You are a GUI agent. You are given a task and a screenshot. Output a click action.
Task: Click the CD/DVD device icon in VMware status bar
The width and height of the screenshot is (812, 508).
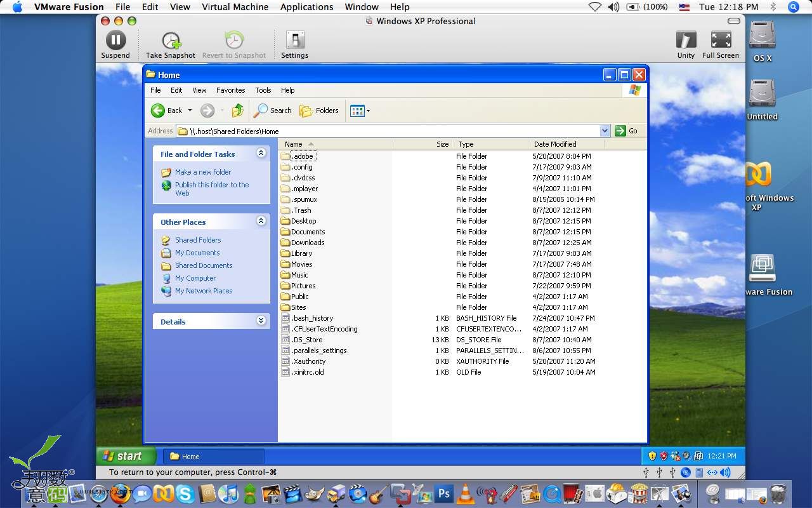(x=686, y=472)
